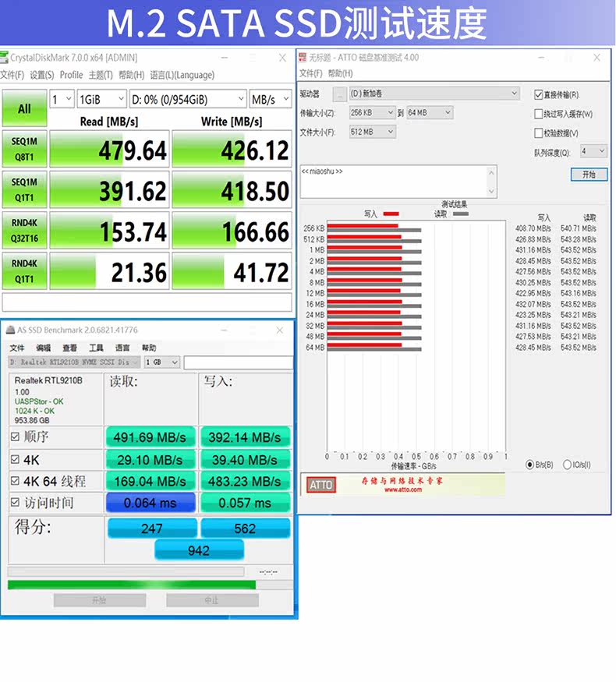Open the www.atto.com link
This screenshot has width=616, height=682.
click(403, 489)
